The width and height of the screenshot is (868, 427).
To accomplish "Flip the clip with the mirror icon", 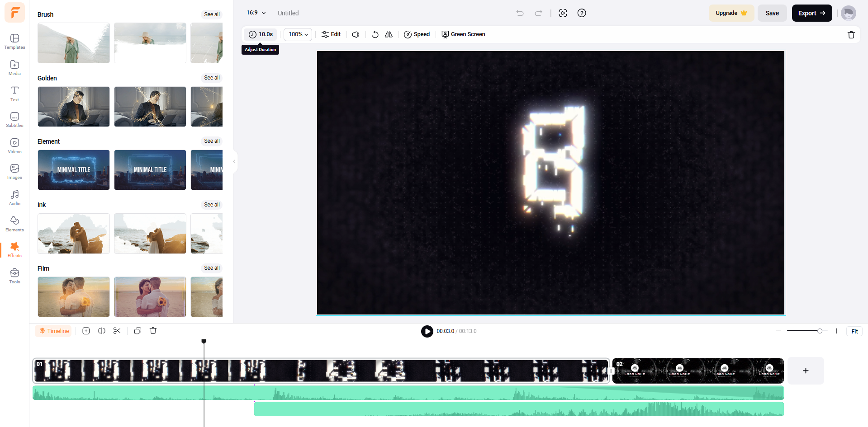I will [388, 34].
